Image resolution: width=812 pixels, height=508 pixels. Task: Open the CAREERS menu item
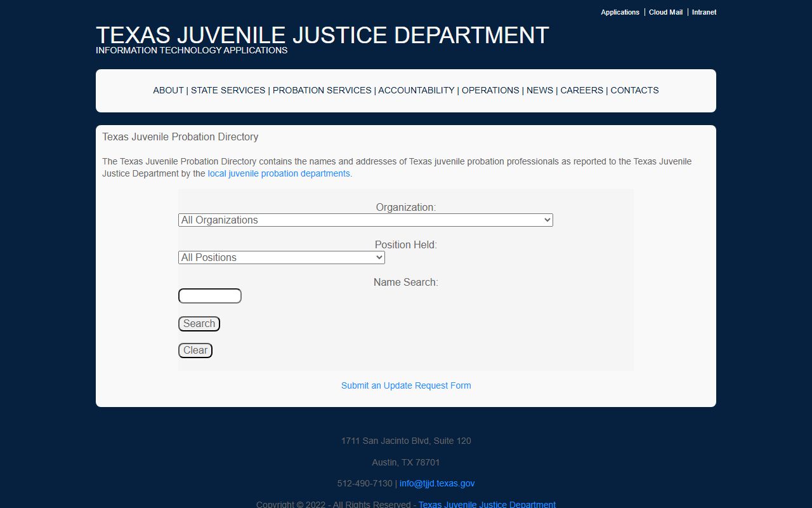582,90
